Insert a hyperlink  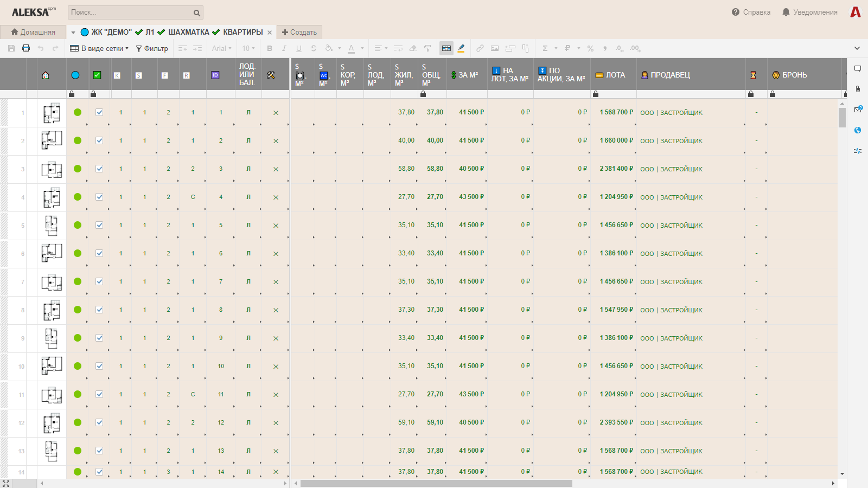click(x=480, y=48)
